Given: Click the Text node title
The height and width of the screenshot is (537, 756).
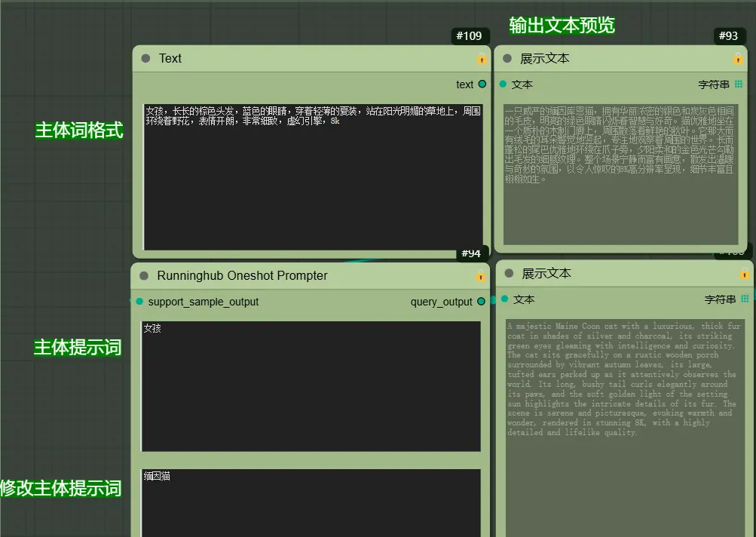Looking at the screenshot, I should 170,58.
